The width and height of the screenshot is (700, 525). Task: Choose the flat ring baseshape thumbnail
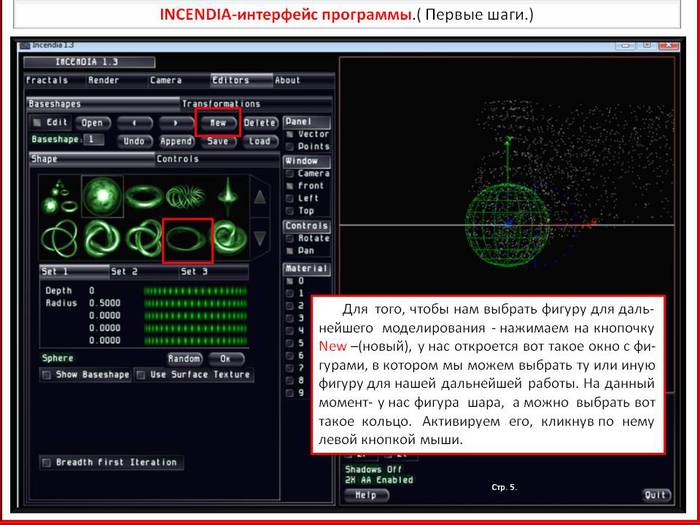187,241
